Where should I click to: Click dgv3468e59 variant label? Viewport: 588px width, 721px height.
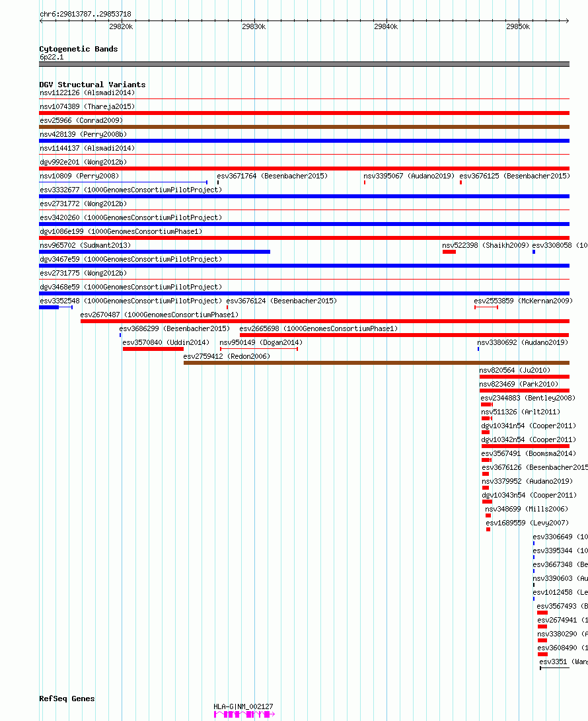pyautogui.click(x=131, y=287)
